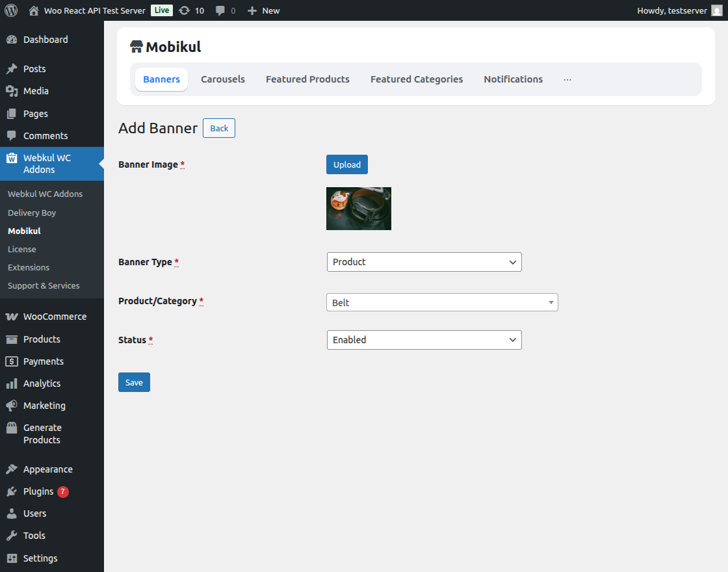Click the Upload button for Banner Image
728x572 pixels.
[x=346, y=164]
